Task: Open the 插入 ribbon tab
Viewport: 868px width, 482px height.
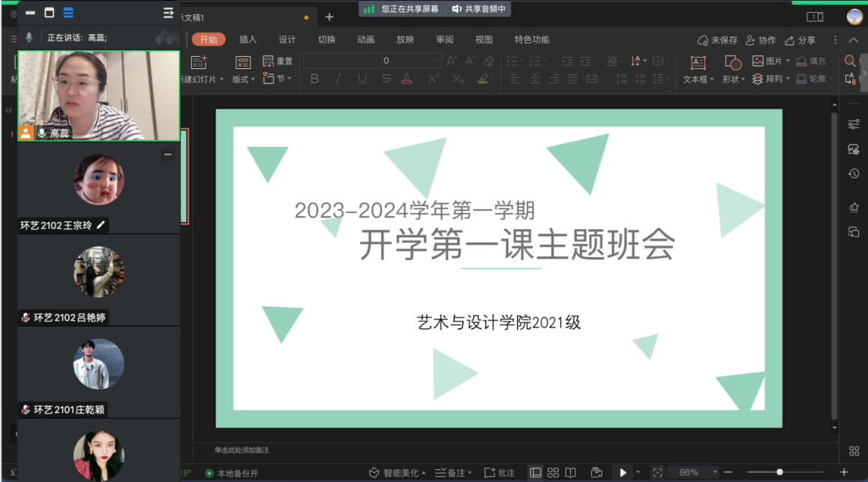Action: click(248, 40)
